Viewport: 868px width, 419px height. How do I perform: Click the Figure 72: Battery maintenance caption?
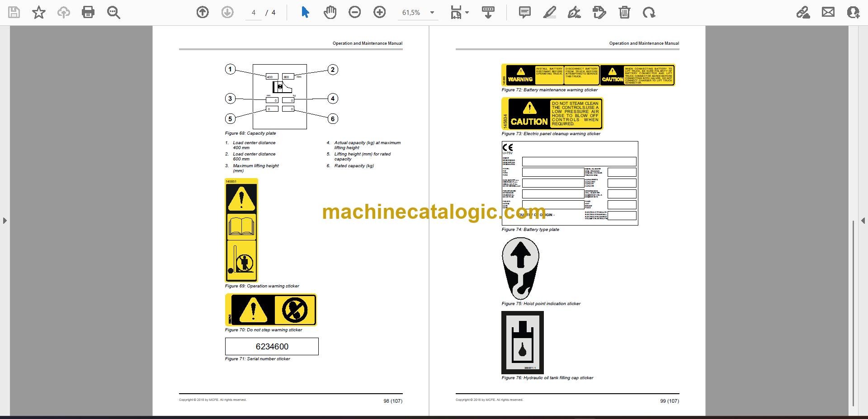click(x=549, y=90)
